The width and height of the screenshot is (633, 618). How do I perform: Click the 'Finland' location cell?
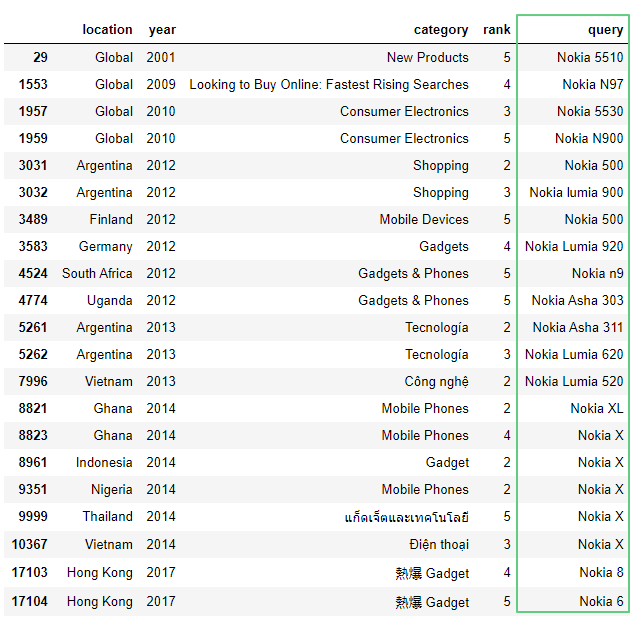point(111,219)
